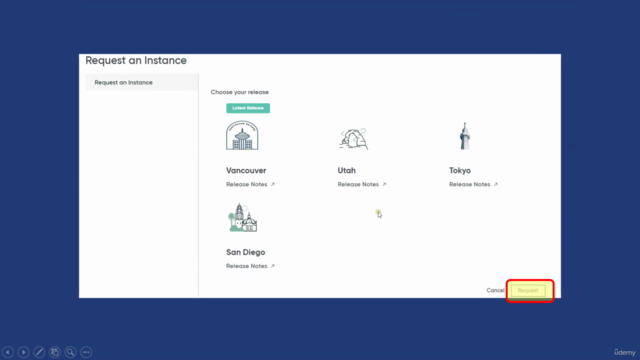This screenshot has width=640, height=360.
Task: Click Vancouver release notes external arrow icon
Action: coord(273,184)
